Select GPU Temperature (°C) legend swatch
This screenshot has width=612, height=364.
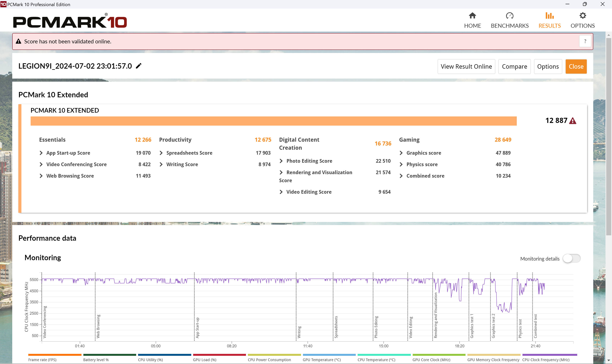point(329,355)
